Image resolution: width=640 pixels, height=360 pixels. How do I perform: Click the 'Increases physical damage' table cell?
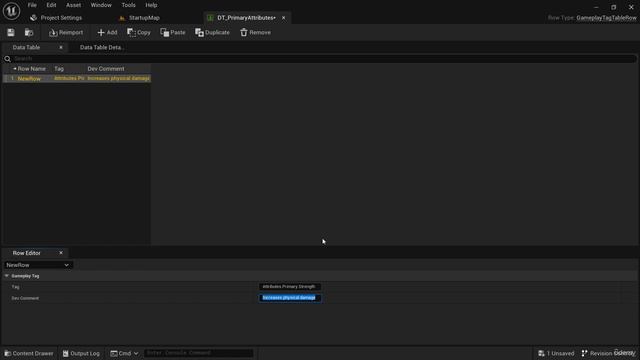(118, 78)
